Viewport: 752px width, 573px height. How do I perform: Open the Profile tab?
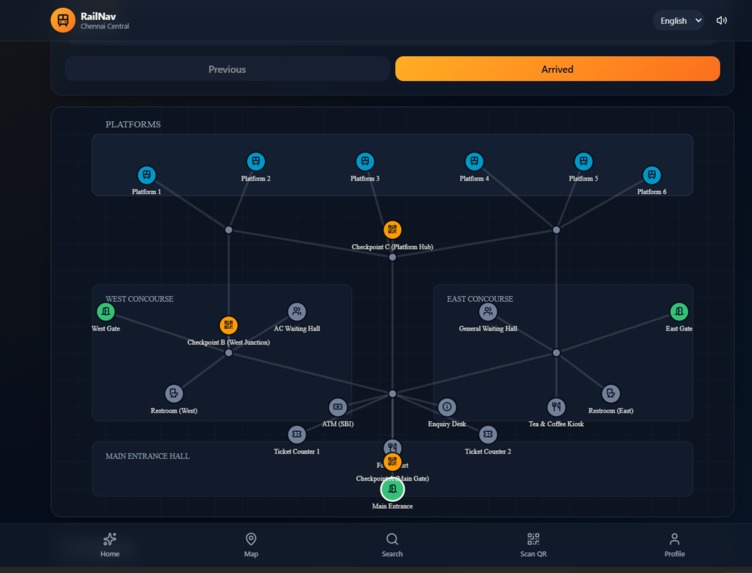(x=674, y=545)
